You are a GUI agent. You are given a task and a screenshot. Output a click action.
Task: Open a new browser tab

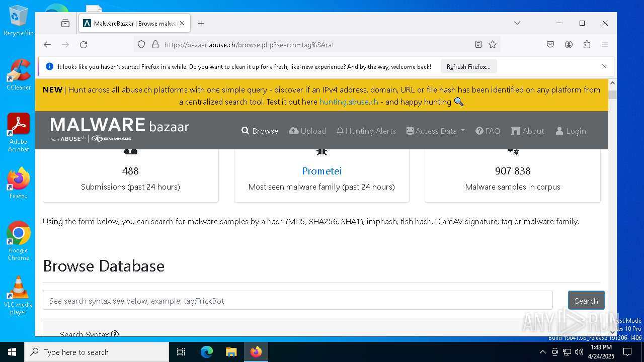pos(201,23)
